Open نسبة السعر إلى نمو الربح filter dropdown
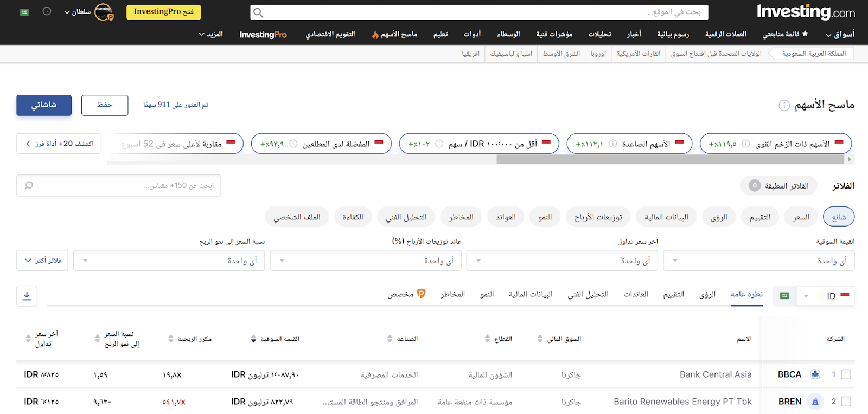Viewport: 868px width, 414px height. point(169,261)
